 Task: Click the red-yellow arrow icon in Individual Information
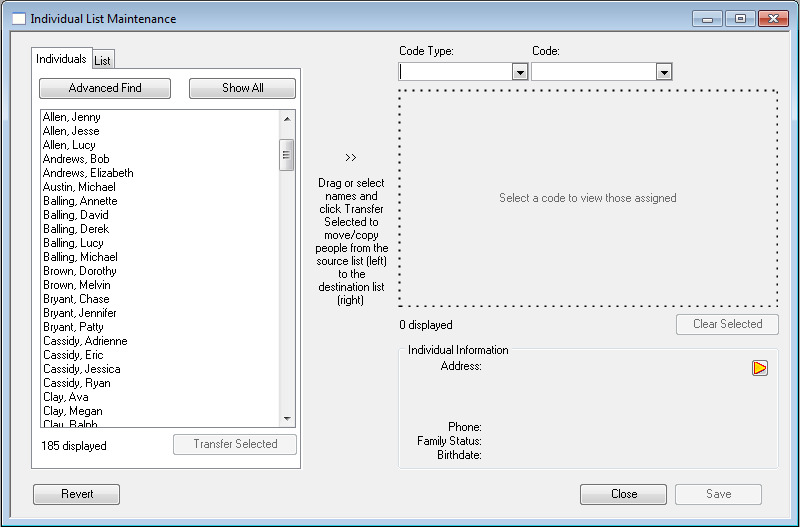(x=760, y=368)
